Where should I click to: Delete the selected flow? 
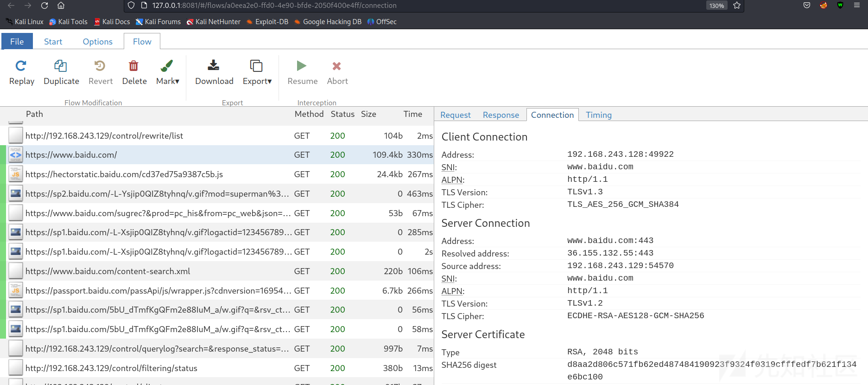coord(134,66)
